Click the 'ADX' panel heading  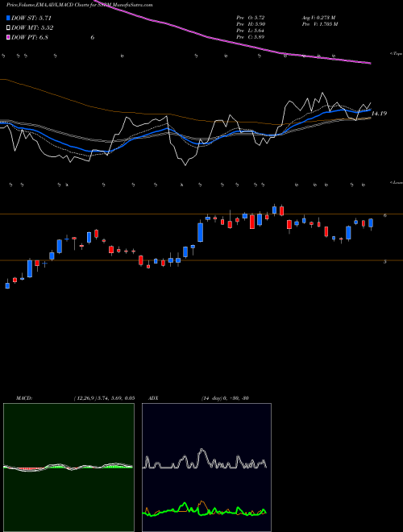tap(153, 398)
